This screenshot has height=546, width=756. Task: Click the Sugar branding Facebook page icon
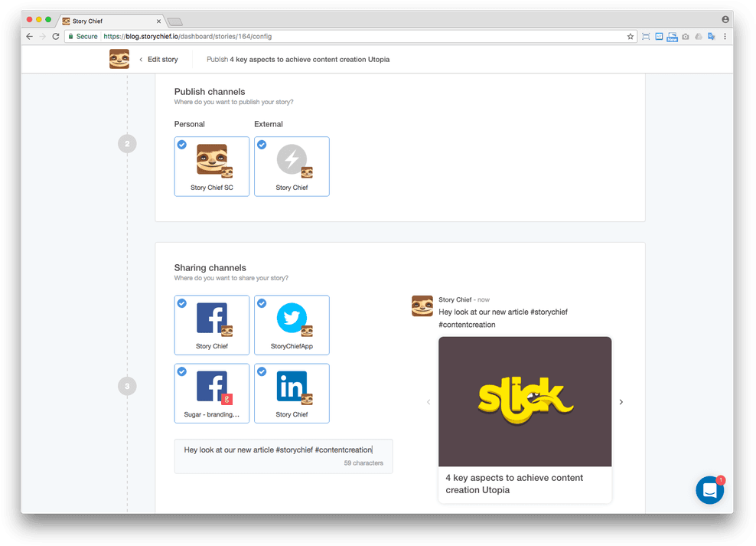pyautogui.click(x=211, y=387)
